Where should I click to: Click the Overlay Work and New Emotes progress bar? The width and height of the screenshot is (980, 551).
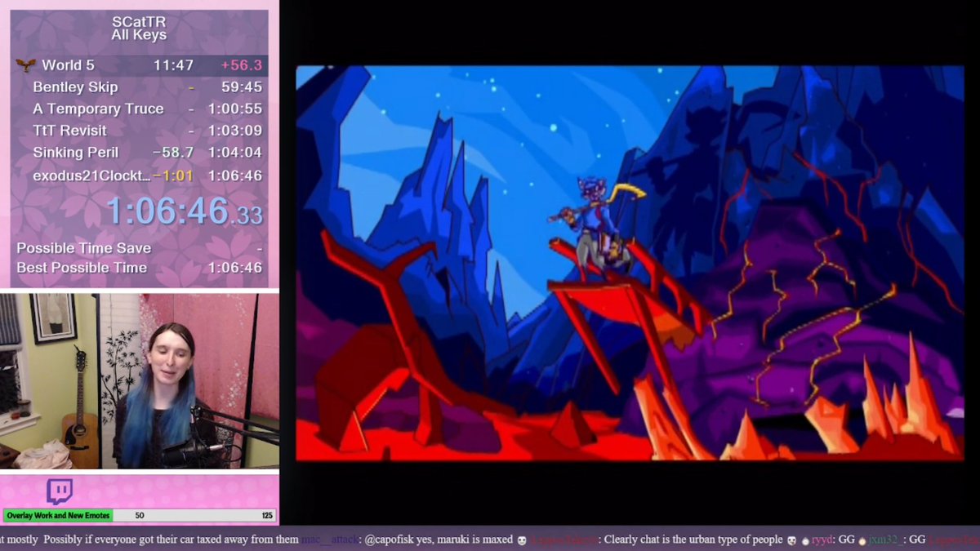point(140,516)
